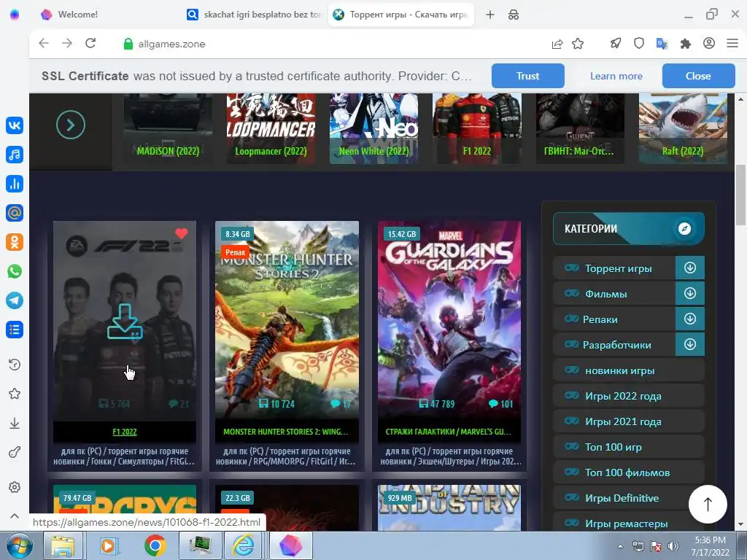
Task: Expand the Фильмы category arrow
Action: click(x=690, y=293)
